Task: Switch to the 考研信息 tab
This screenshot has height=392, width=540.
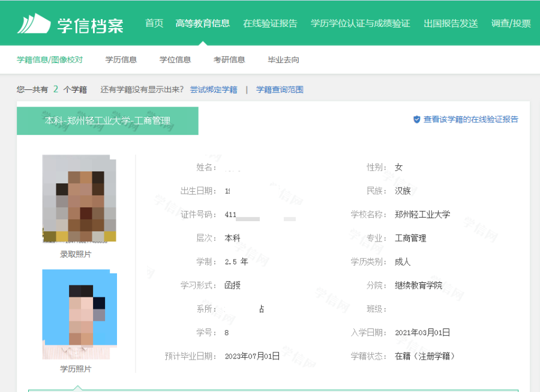Action: point(229,59)
